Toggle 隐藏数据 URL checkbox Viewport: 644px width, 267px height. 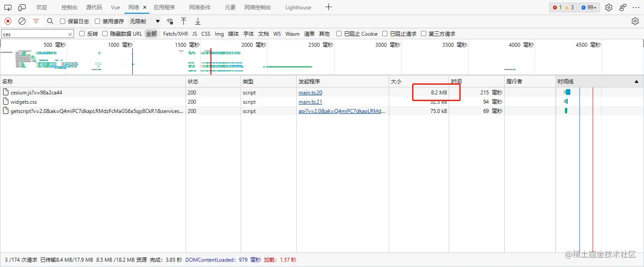[x=105, y=34]
